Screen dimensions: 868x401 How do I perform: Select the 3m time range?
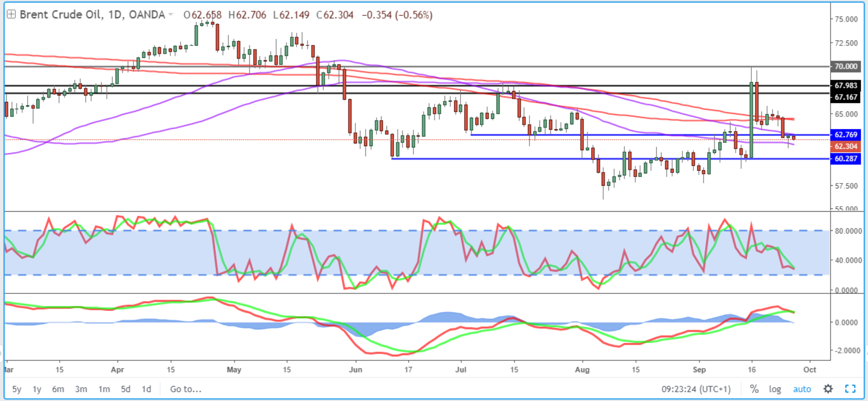tap(81, 389)
